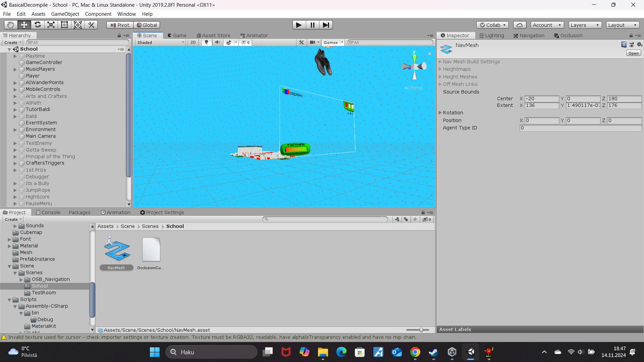Open the Shaded draw mode dropdown
The image size is (644, 362).
pos(160,42)
